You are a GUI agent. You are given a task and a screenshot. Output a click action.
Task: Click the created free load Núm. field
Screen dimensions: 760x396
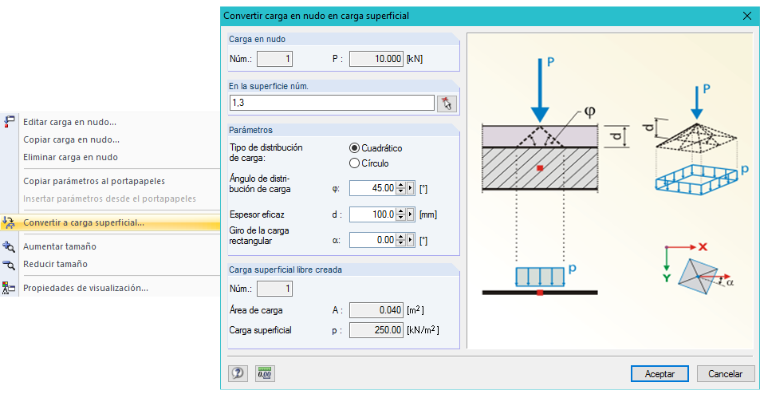click(275, 289)
